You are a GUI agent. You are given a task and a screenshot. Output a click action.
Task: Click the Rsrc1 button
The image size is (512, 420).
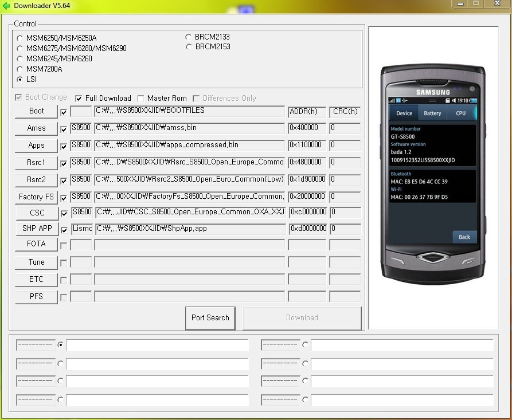coord(36,163)
